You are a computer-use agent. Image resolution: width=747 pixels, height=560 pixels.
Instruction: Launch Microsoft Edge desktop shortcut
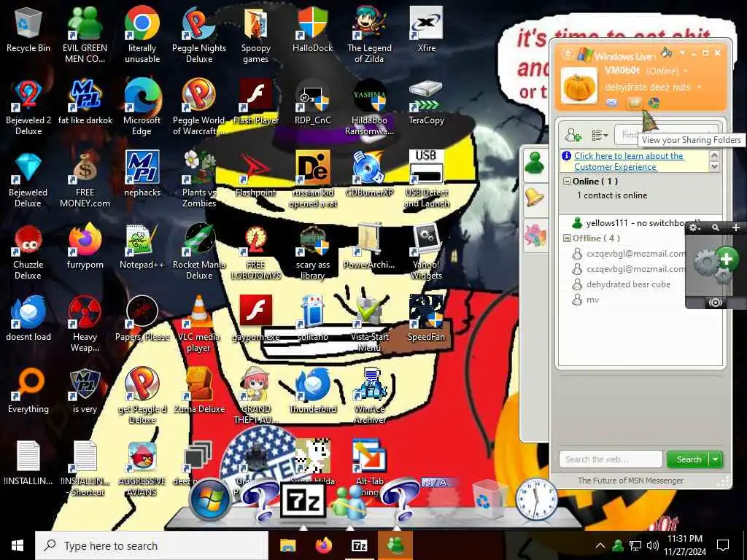click(x=142, y=106)
